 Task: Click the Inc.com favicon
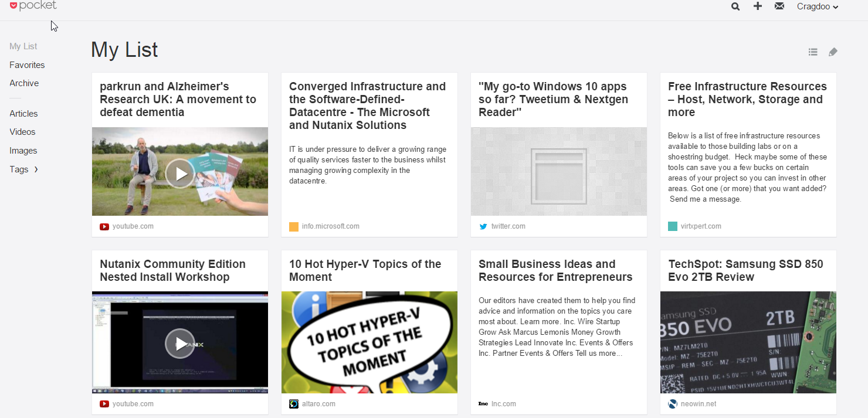pyautogui.click(x=483, y=404)
